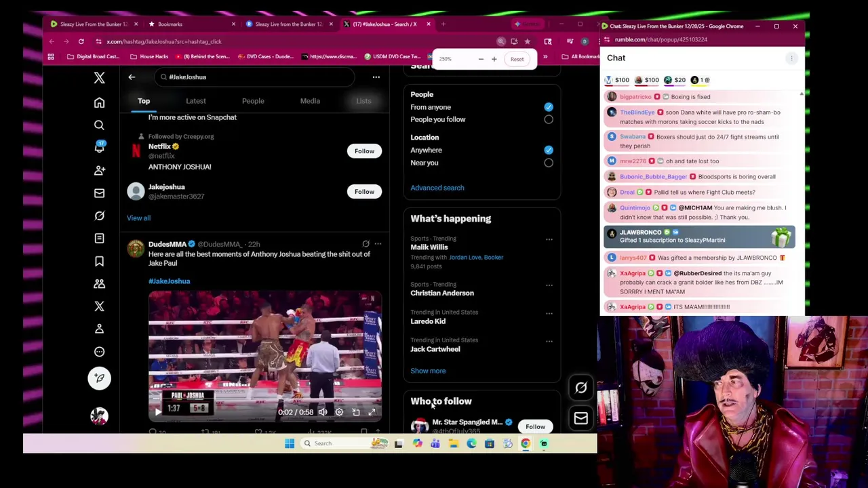The image size is (868, 488).
Task: Switch to Top tab
Action: [144, 101]
